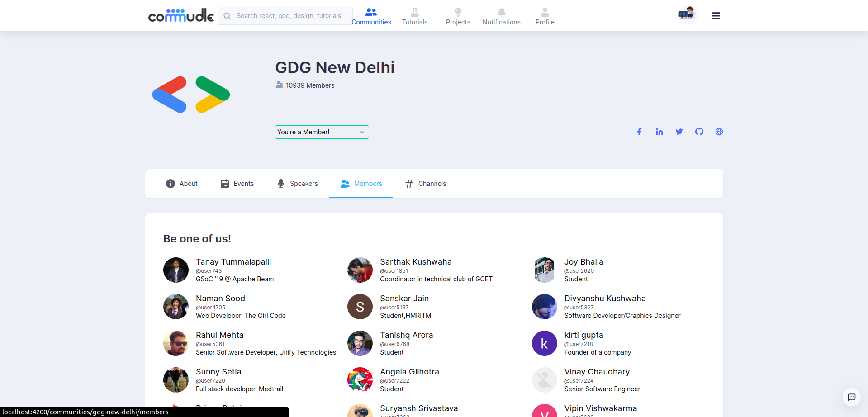Expand the You're a Member dropdown
Image resolution: width=868 pixels, height=417 pixels.
point(322,132)
